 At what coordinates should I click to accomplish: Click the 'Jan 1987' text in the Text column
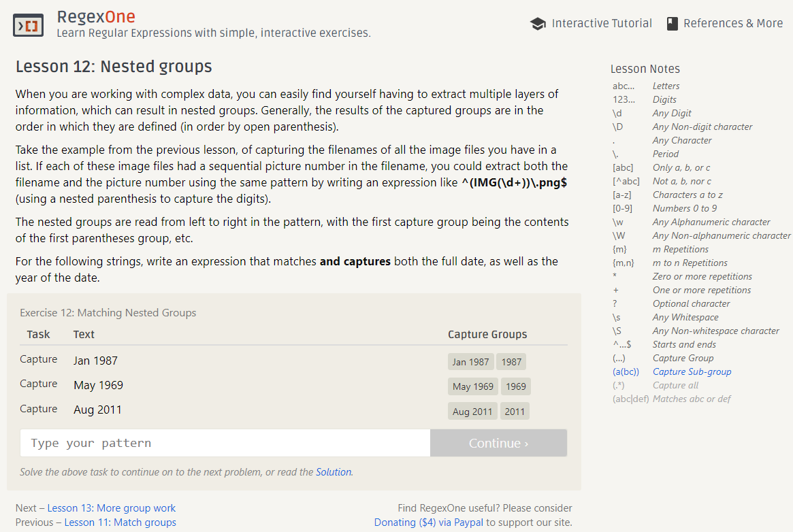point(95,361)
